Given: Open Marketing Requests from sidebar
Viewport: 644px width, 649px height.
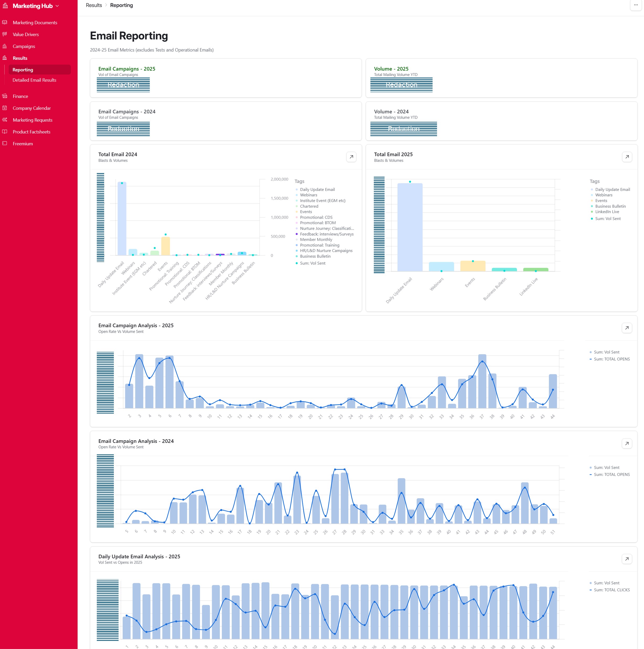Looking at the screenshot, I should (32, 120).
